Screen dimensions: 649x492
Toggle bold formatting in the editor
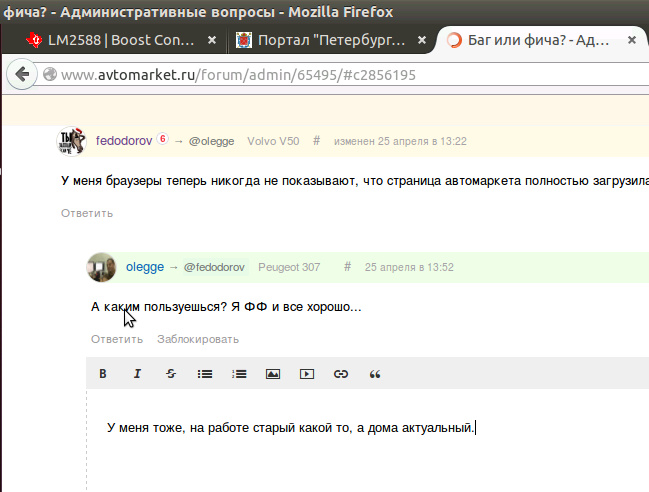point(103,374)
